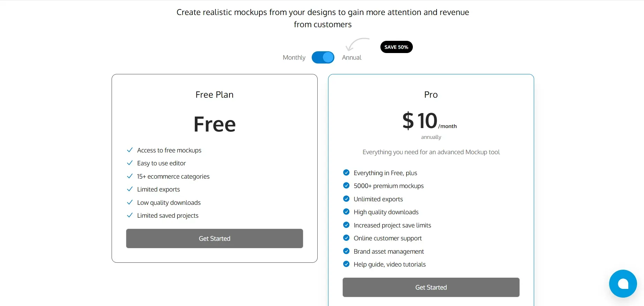The image size is (644, 306).
Task: Click the checkmark beside Unlimited exports
Action: 346,199
